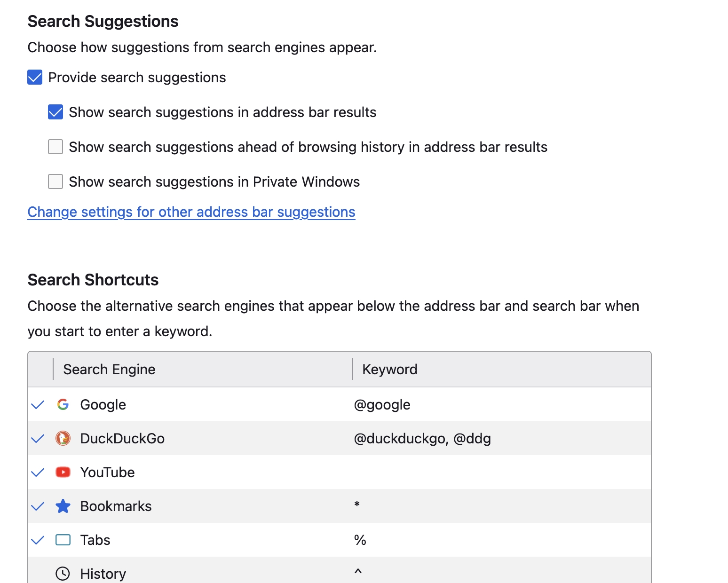Uncheck the DuckDuckGo shortcut checkmark
The image size is (728, 583).
(38, 438)
